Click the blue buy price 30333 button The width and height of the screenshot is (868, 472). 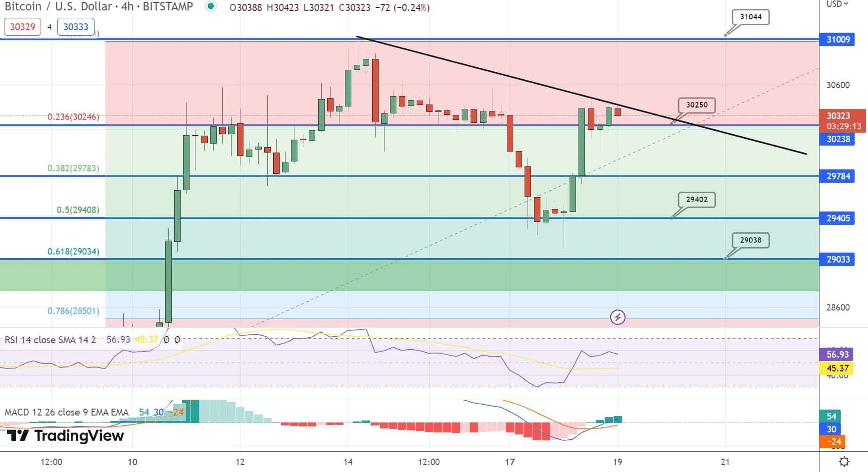point(76,27)
